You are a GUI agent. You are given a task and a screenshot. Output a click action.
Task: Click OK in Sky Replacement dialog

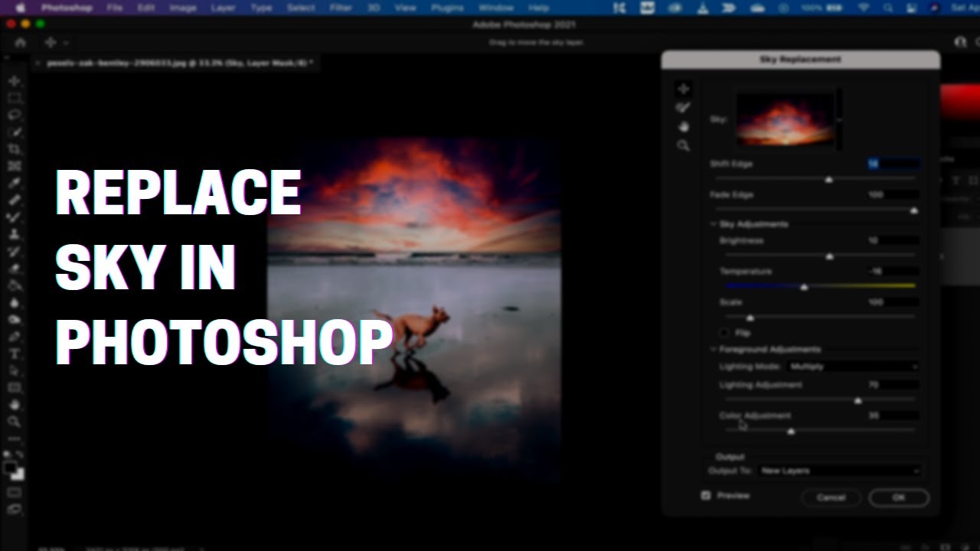pos(899,497)
